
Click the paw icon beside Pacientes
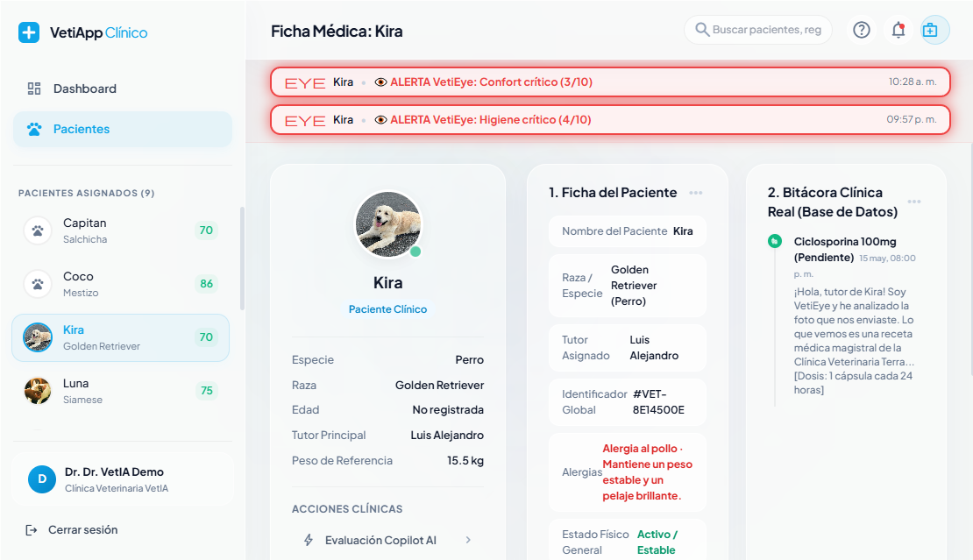34,129
